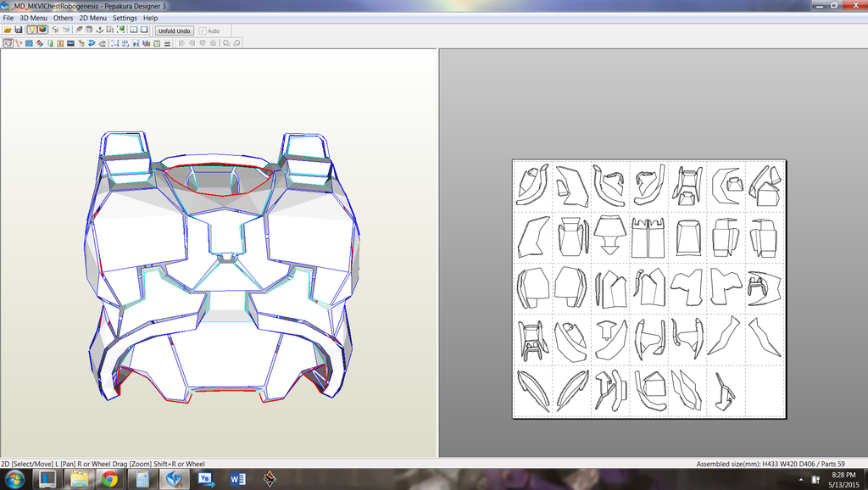Click the dark picture image icon

70,43
